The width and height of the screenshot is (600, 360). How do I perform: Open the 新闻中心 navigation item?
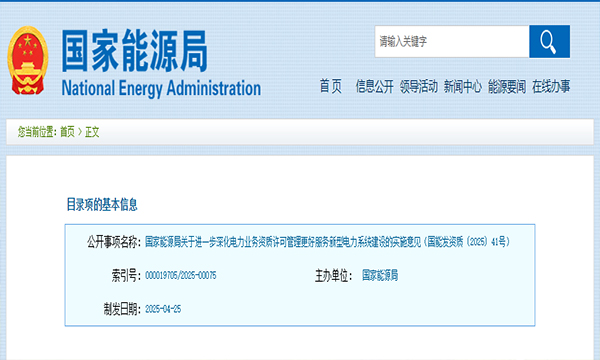click(x=463, y=86)
